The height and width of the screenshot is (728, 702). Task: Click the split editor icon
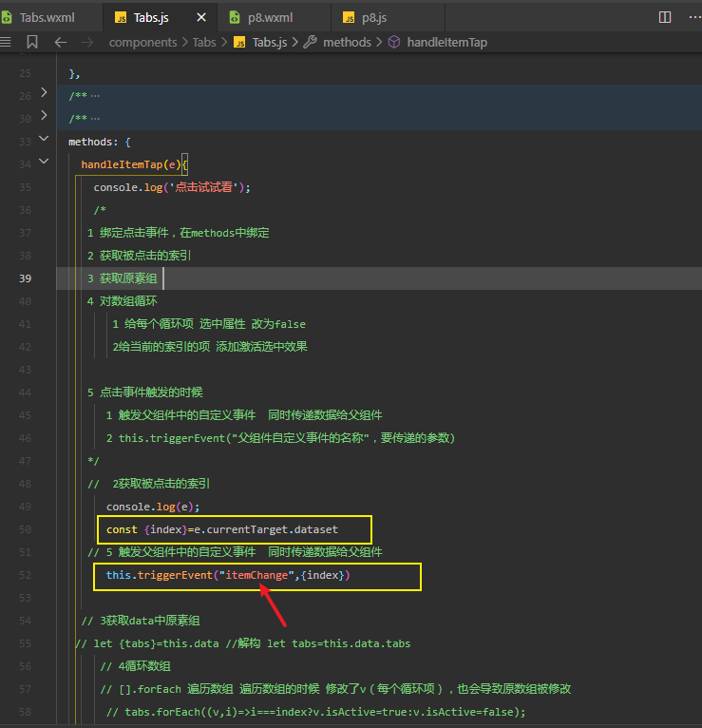pyautogui.click(x=664, y=18)
